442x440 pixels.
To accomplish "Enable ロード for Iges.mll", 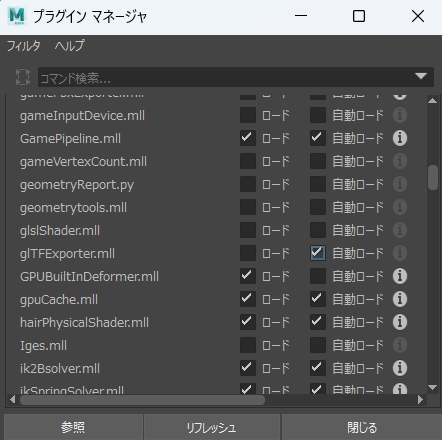I will [x=248, y=345].
